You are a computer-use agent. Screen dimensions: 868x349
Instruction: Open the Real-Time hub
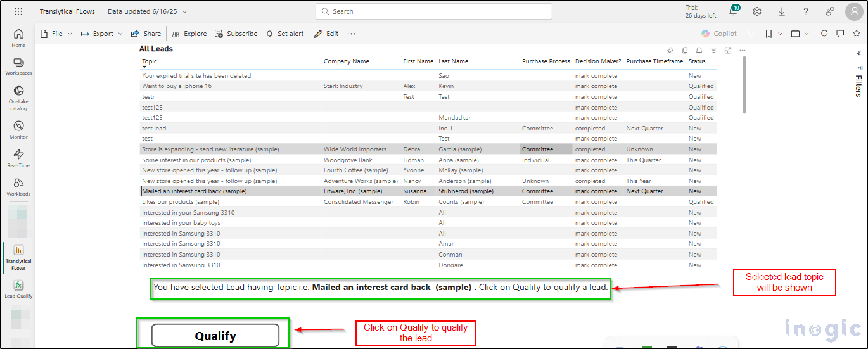[18, 158]
